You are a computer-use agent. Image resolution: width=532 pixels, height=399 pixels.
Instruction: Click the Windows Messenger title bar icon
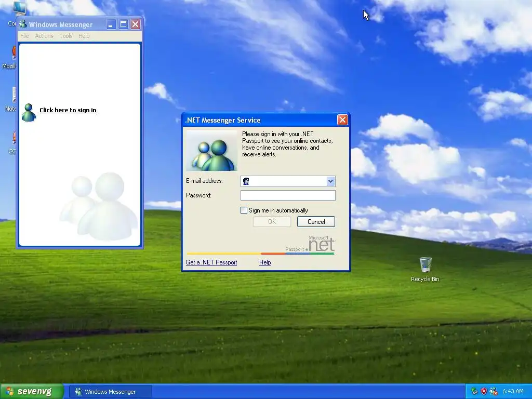point(23,24)
